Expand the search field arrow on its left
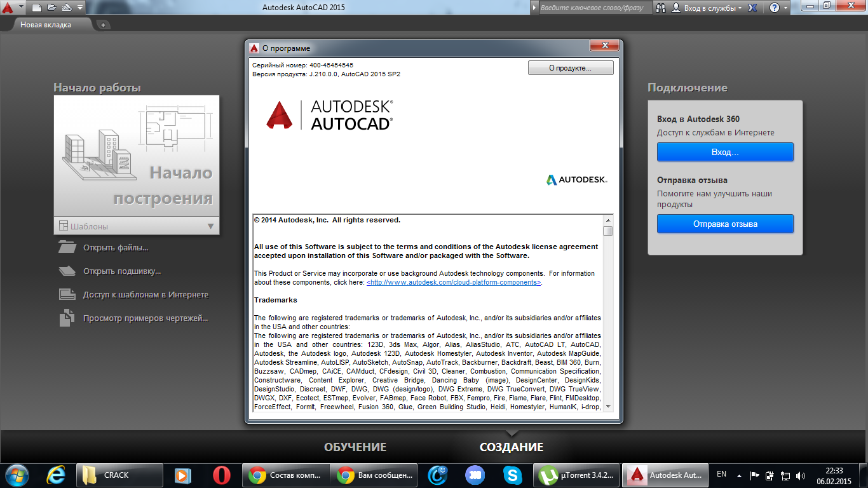868x488 pixels. coord(533,8)
